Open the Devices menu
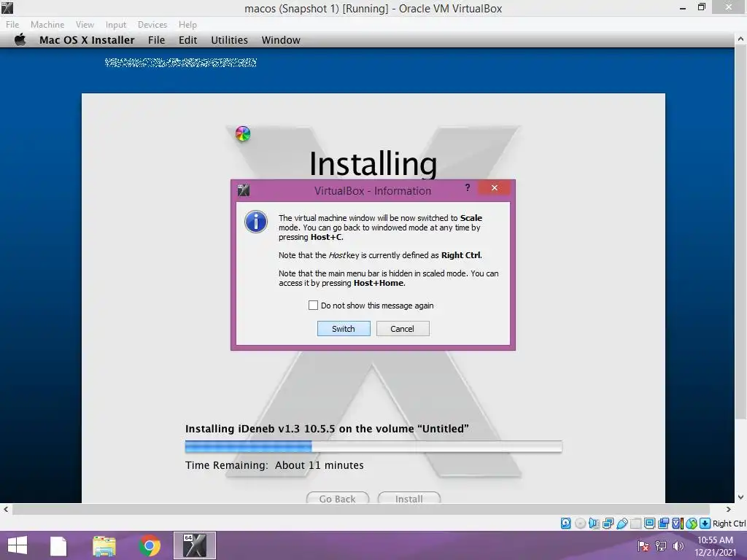This screenshot has height=560, width=747. coord(152,24)
